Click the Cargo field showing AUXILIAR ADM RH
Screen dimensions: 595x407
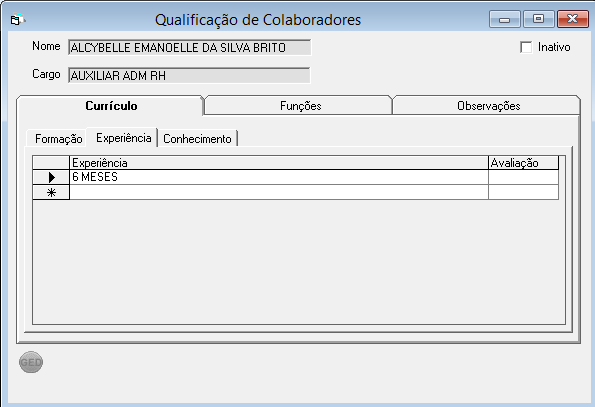click(x=189, y=75)
